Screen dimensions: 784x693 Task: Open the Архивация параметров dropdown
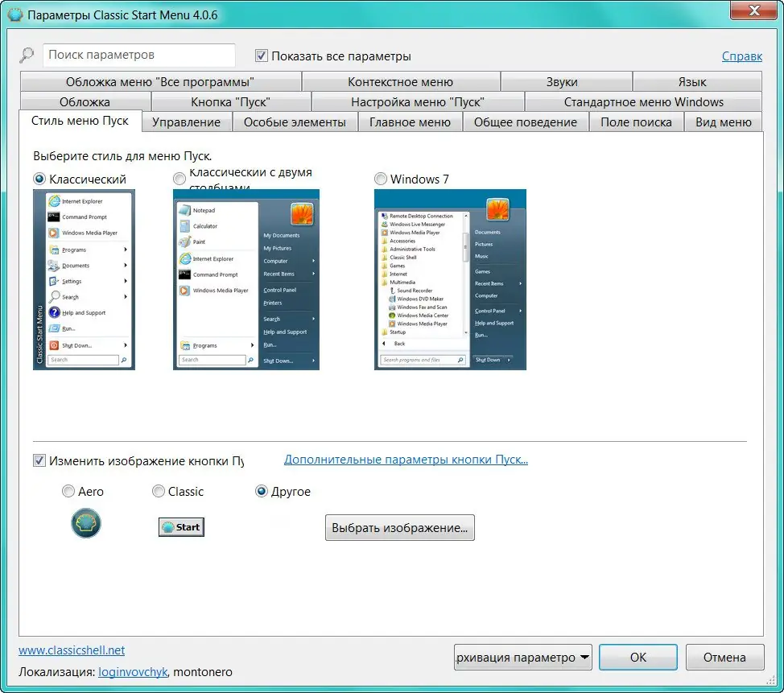click(523, 657)
